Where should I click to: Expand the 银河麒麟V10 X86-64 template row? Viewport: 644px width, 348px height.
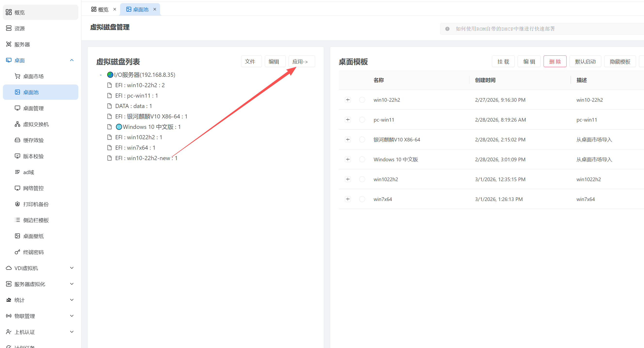pyautogui.click(x=348, y=139)
